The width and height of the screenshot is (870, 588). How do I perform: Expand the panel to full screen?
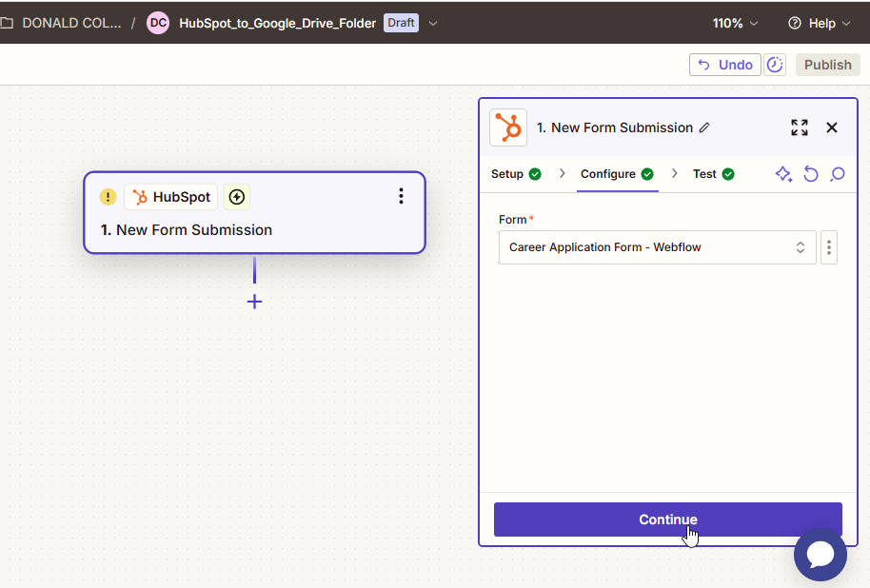click(800, 127)
